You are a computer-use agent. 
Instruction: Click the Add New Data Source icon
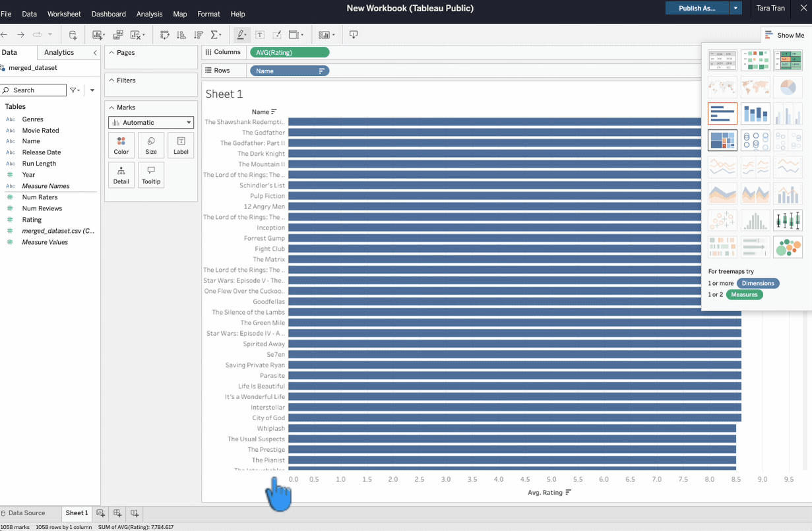[x=73, y=35]
